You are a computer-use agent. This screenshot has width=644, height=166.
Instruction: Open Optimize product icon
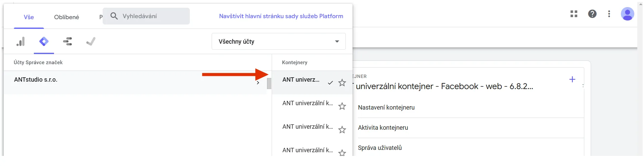click(x=67, y=42)
